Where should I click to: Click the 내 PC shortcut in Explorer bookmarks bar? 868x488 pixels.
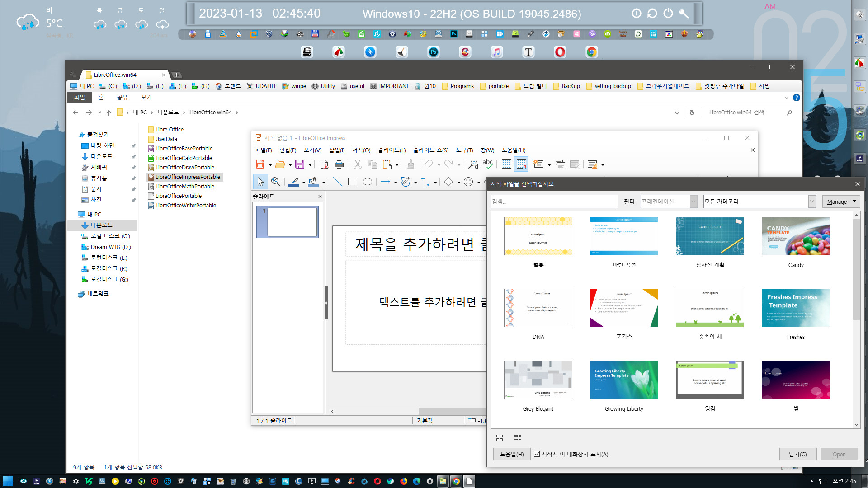(x=82, y=86)
